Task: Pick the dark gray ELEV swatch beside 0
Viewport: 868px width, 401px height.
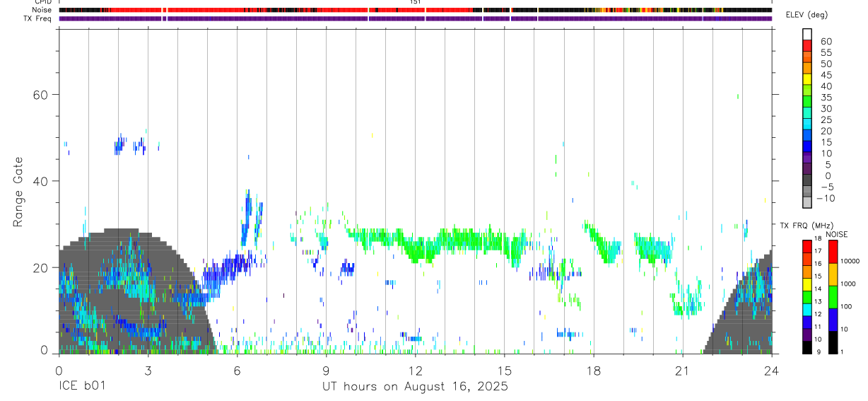Action: [807, 180]
